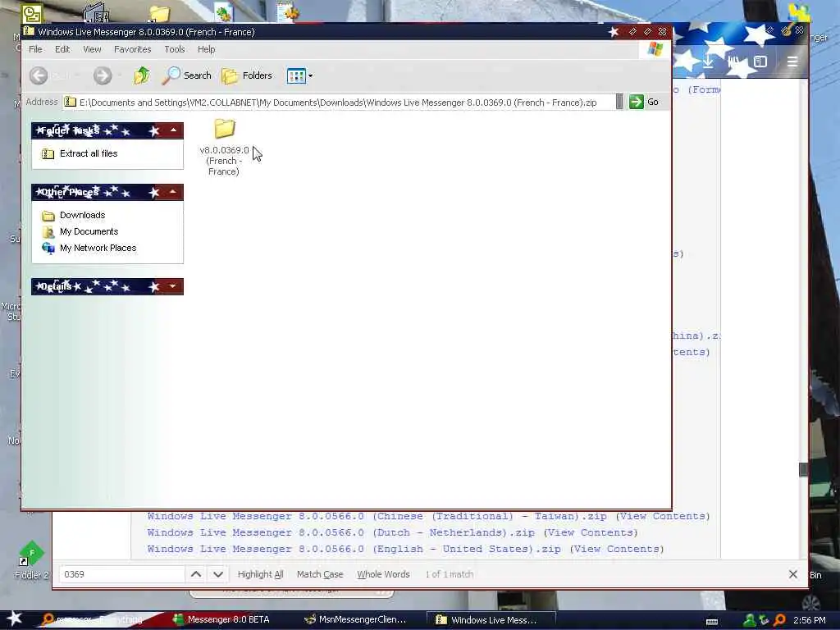This screenshot has width=840, height=630.
Task: Click the Forward arrow in Explorer toolbar
Action: pos(103,75)
